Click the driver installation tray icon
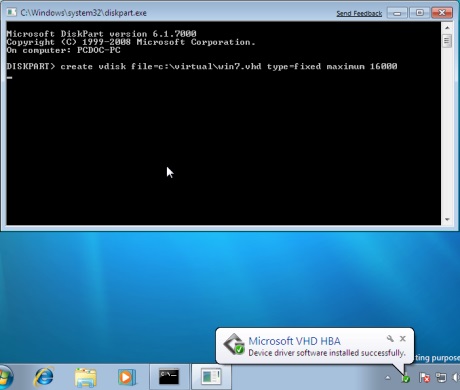 click(x=405, y=378)
